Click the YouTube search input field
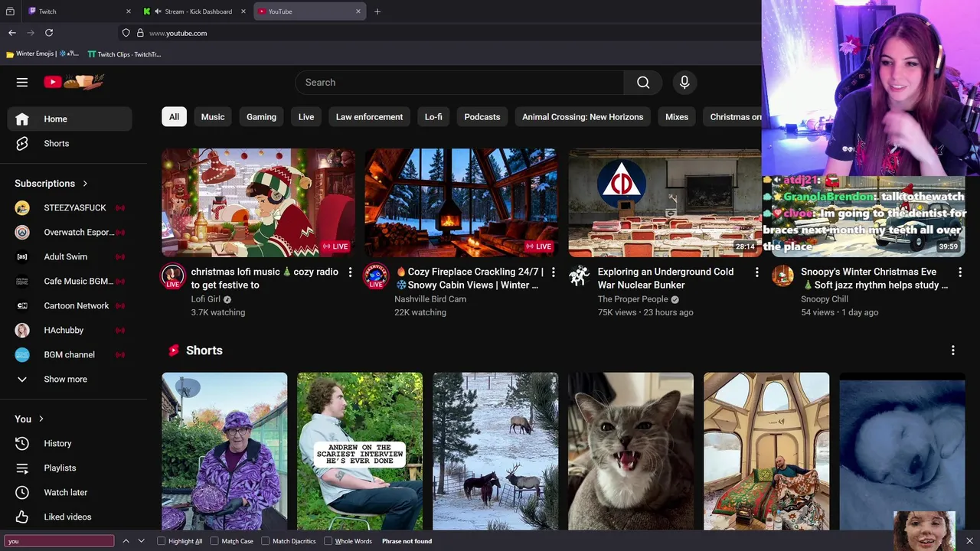Image resolution: width=980 pixels, height=551 pixels. 459,83
